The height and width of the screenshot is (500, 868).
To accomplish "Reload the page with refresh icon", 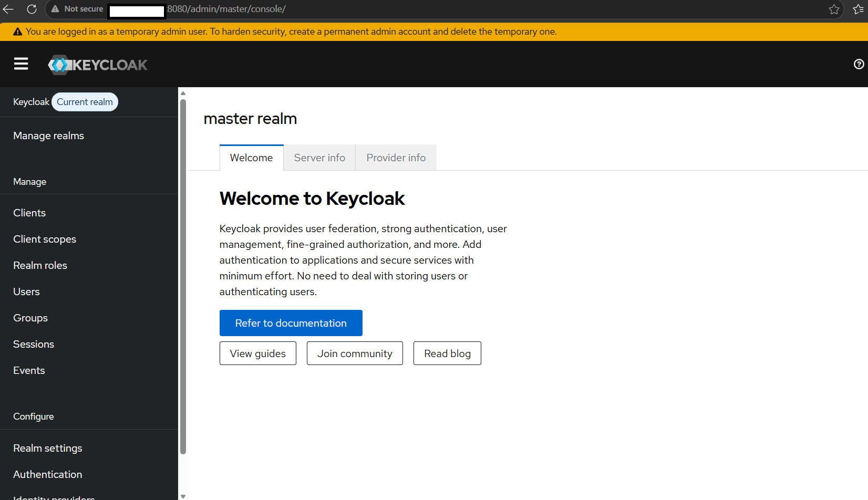I will pos(32,9).
